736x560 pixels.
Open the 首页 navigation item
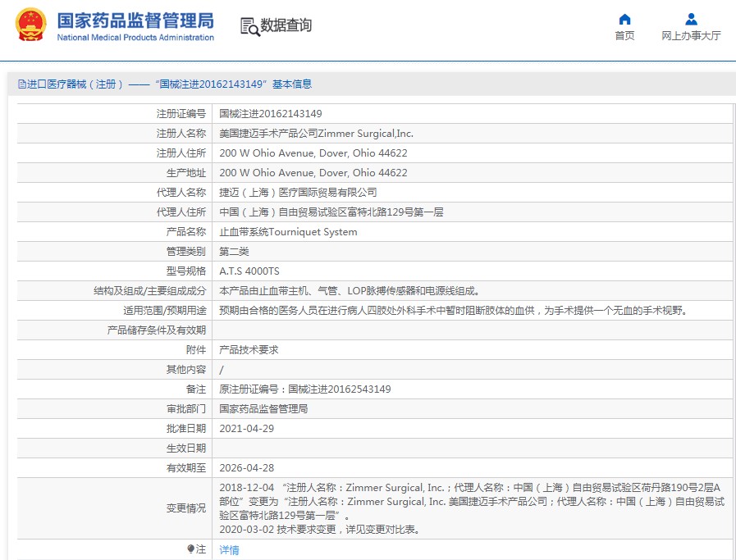click(624, 36)
